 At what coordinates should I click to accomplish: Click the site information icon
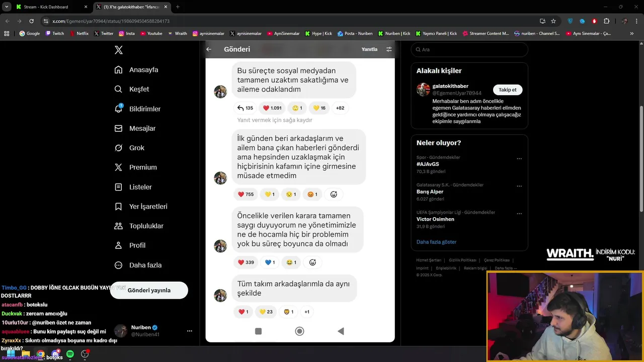click(x=46, y=21)
